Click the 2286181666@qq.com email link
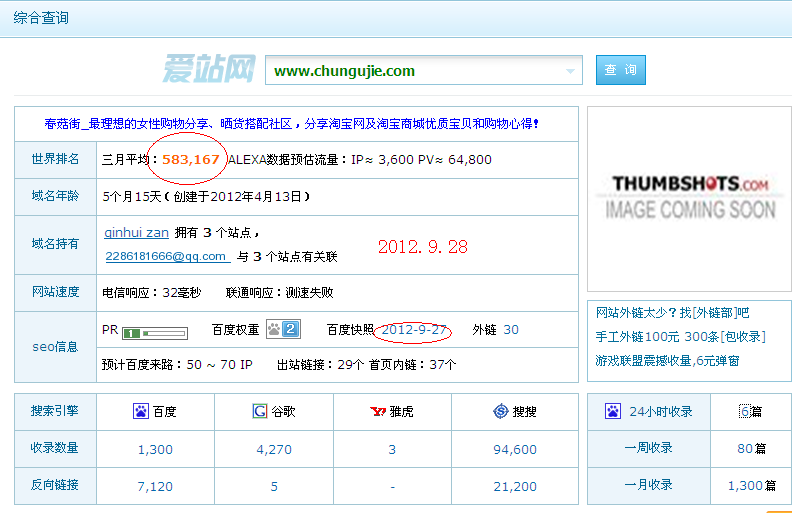 point(166,256)
